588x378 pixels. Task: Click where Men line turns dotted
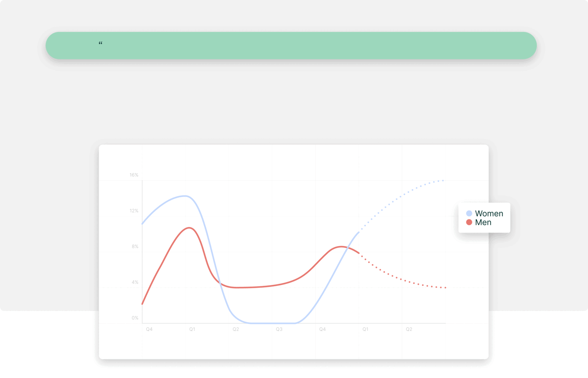tap(359, 253)
